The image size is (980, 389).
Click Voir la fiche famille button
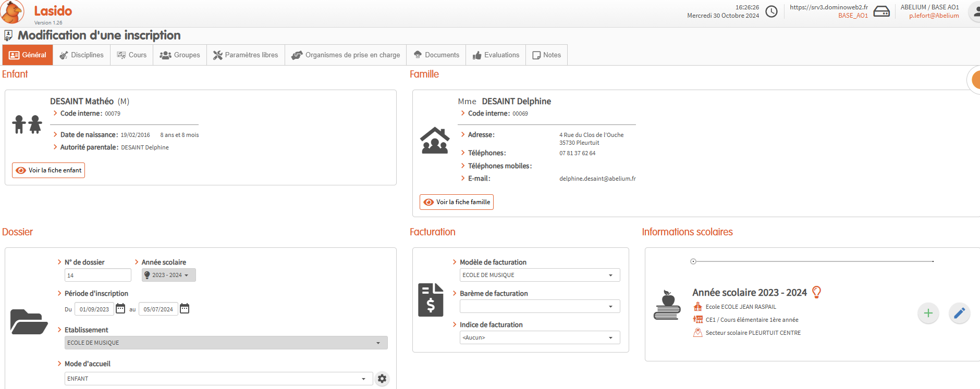click(x=457, y=202)
